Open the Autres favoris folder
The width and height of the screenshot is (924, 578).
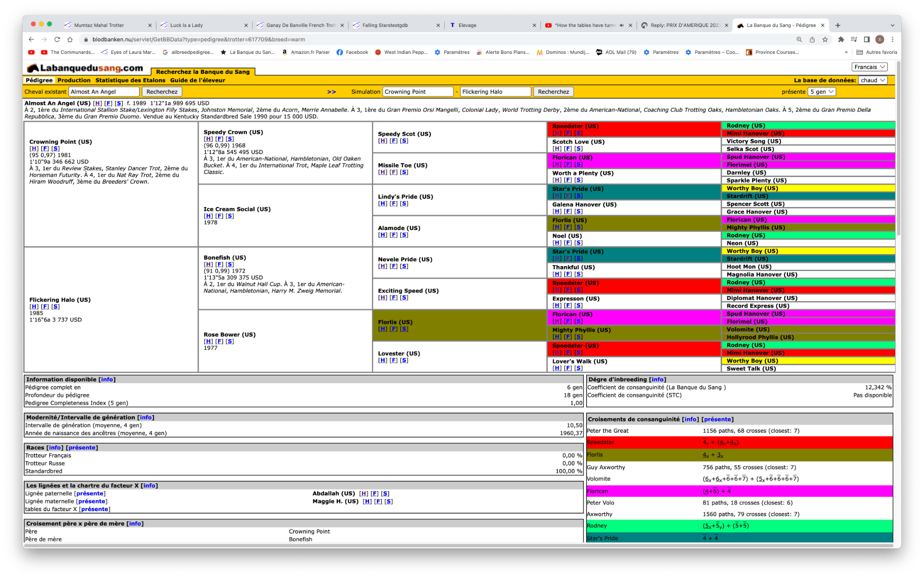point(877,52)
